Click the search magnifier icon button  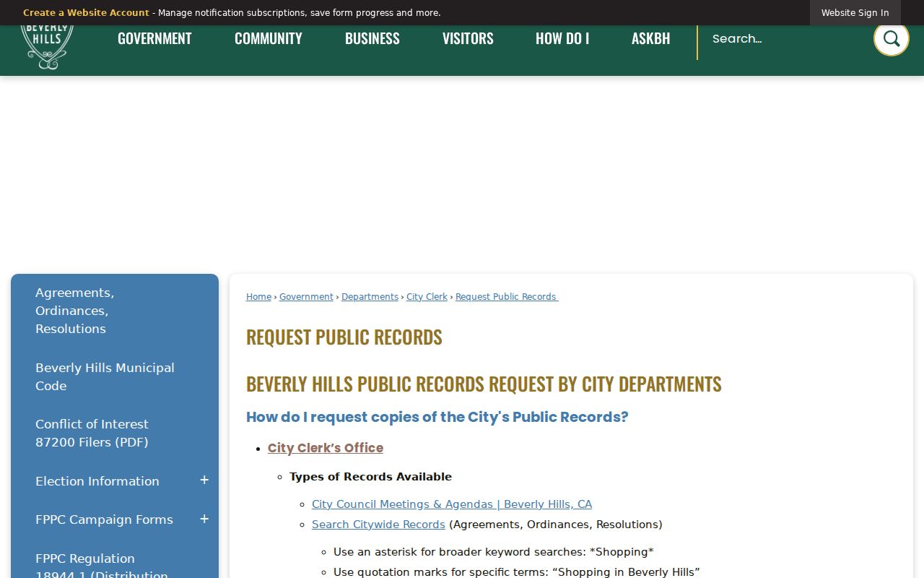point(891,38)
